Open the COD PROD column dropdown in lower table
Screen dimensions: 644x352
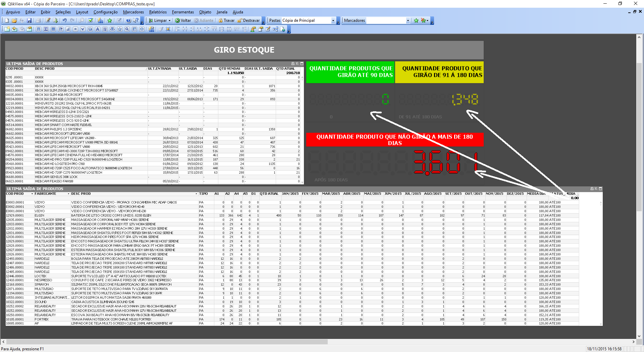tap(32, 194)
